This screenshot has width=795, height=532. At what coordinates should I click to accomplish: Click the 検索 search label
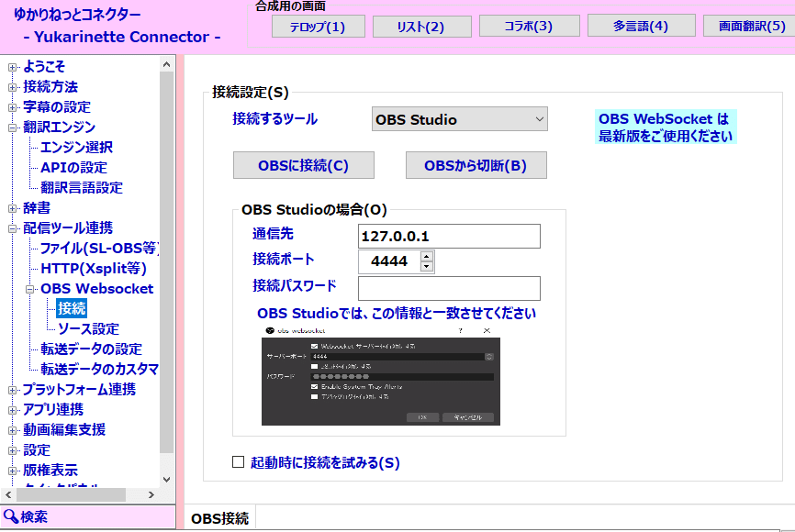click(x=34, y=516)
